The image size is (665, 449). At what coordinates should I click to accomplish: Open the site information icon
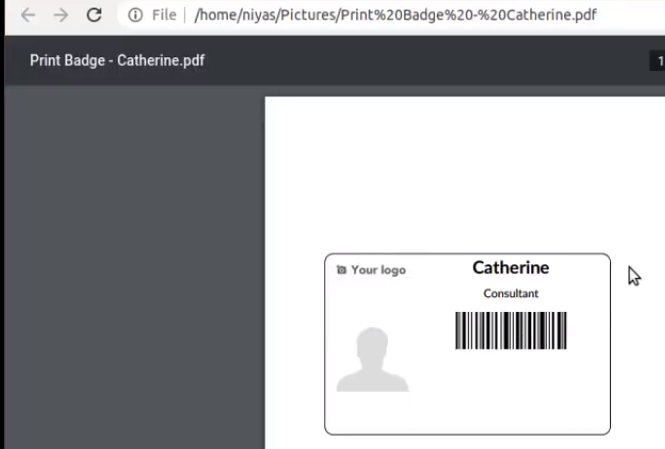135,15
